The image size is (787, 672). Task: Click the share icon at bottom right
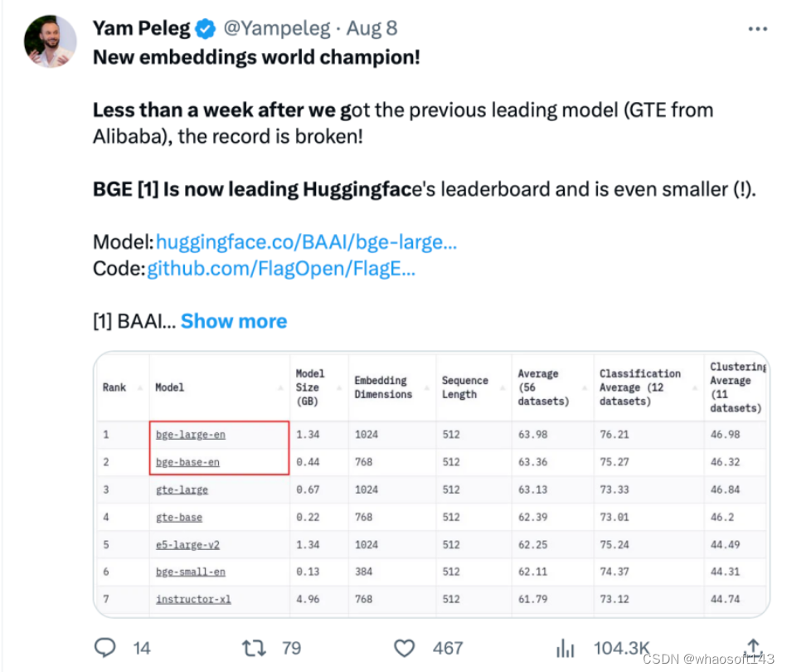click(753, 648)
